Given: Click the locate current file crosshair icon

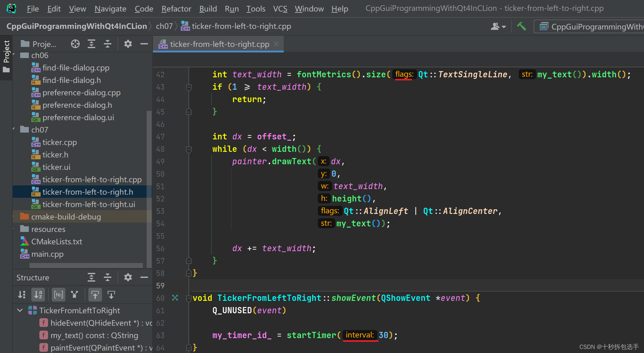Looking at the screenshot, I should coord(75,44).
